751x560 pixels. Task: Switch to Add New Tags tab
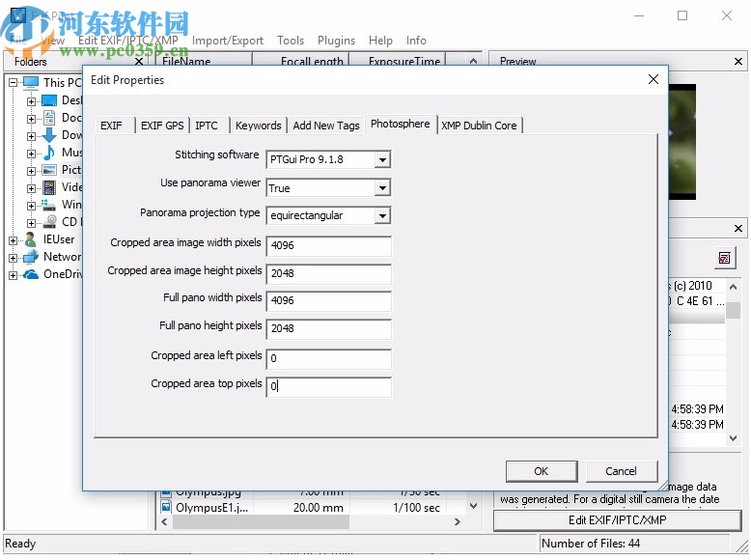coord(326,126)
